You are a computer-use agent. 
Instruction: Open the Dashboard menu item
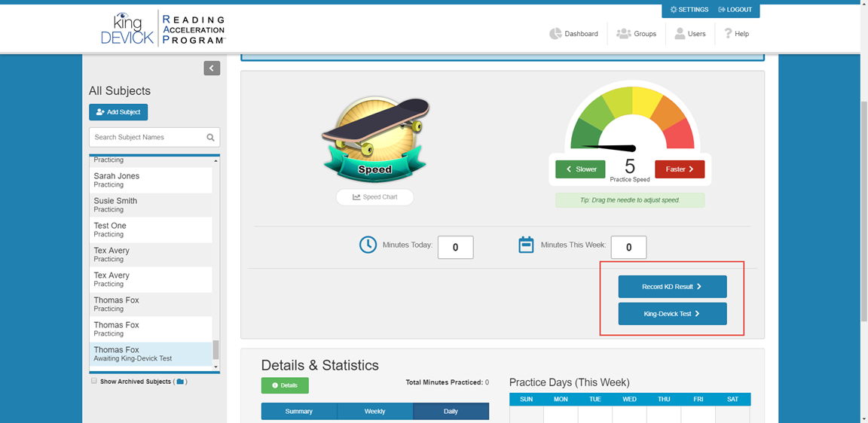point(573,34)
